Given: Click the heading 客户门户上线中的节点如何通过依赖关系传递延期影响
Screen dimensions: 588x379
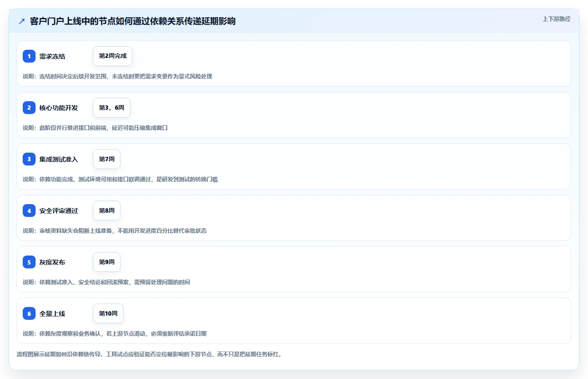Looking at the screenshot, I should pyautogui.click(x=133, y=21).
